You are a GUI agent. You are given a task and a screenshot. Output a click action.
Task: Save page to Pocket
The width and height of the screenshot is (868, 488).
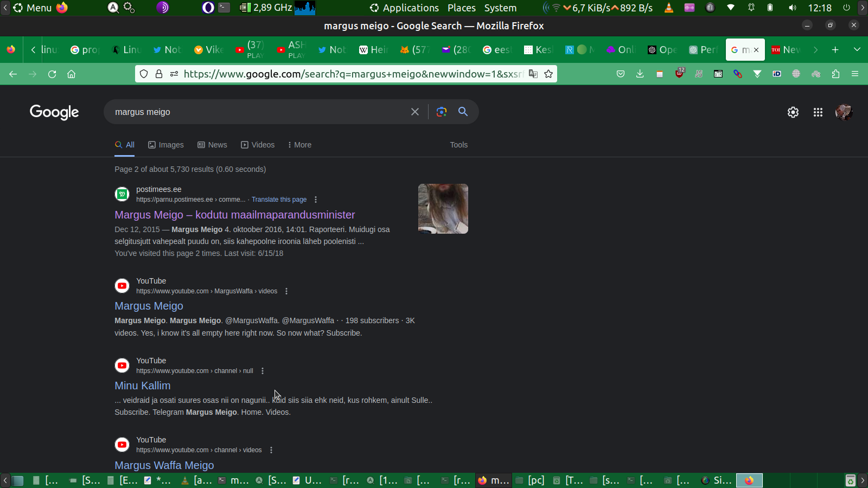[621, 74]
